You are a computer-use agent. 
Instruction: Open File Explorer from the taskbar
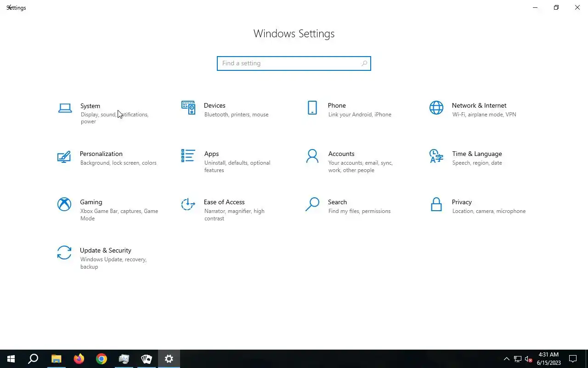(x=56, y=359)
